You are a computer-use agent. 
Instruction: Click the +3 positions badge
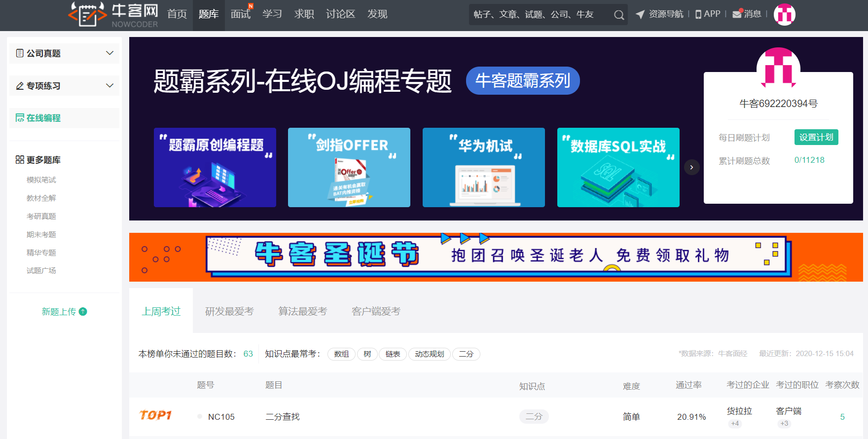784,423
